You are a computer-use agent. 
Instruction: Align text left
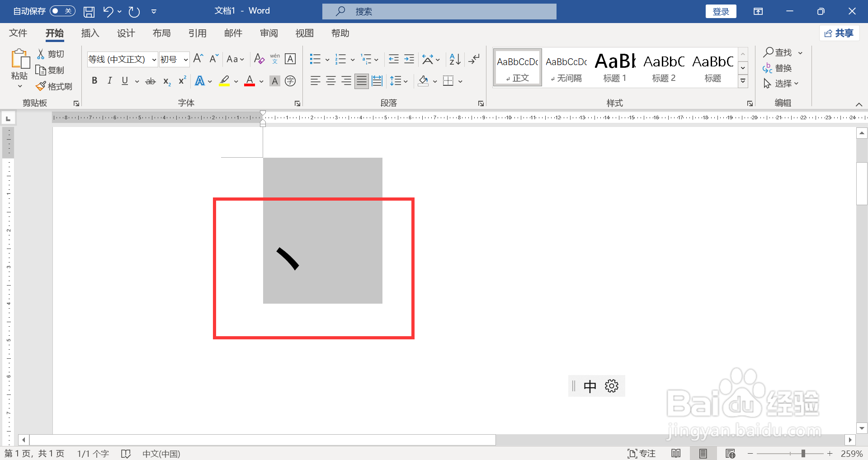[x=315, y=81]
